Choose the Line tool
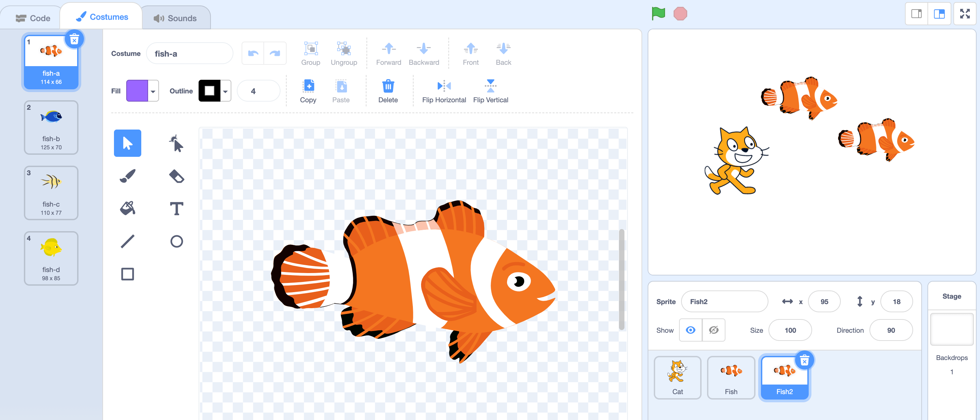This screenshot has height=420, width=980. point(127,241)
